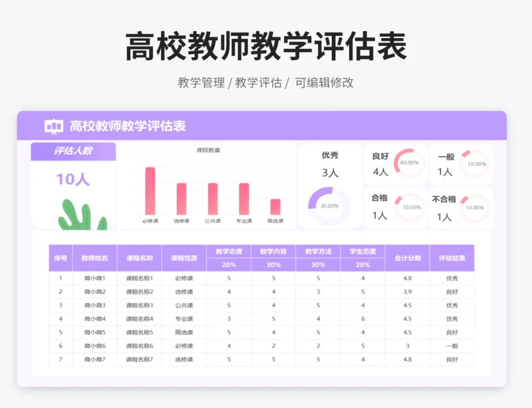This screenshot has height=408, width=532.
Task: Click the 优秀 result in 微小微1 row
Action: tap(452, 278)
